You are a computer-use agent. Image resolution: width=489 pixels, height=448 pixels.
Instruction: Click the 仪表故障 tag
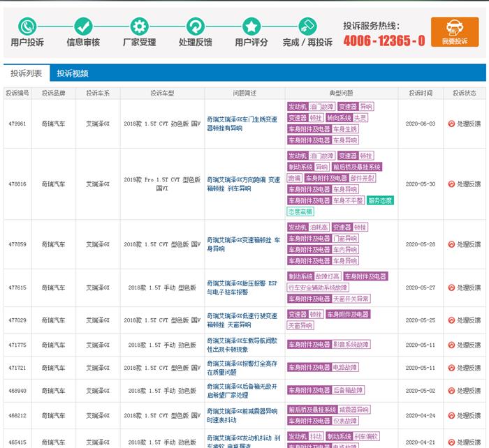344,421
